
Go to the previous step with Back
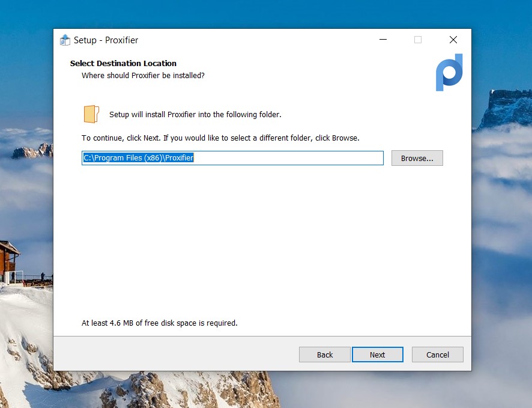(324, 355)
